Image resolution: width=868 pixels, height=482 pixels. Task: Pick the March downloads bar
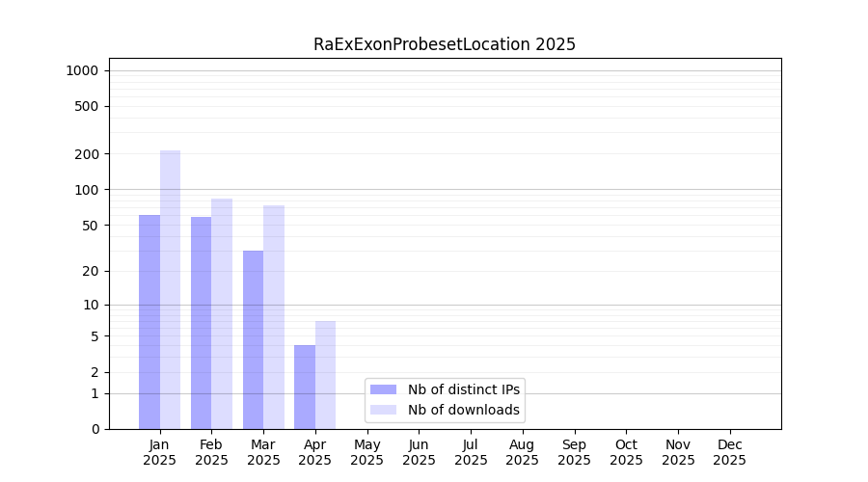click(x=274, y=317)
